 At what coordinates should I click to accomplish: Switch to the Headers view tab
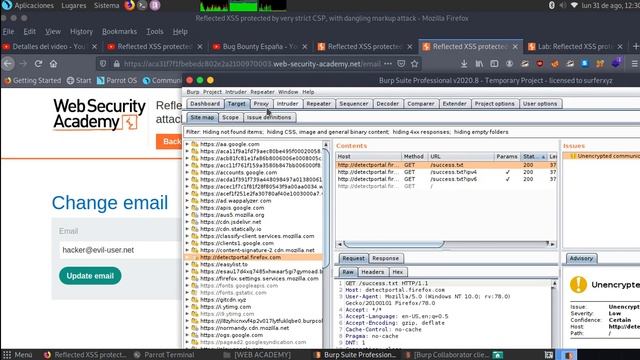(x=373, y=272)
